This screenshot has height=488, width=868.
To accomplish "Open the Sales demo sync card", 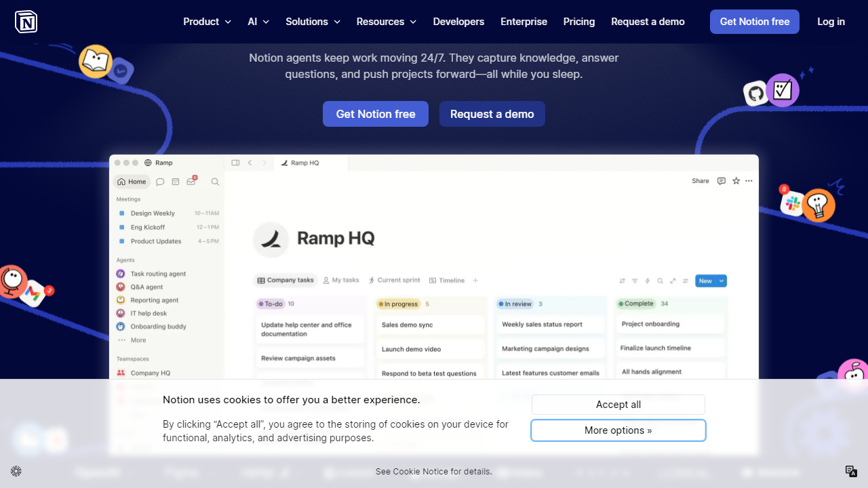I will pos(431,325).
